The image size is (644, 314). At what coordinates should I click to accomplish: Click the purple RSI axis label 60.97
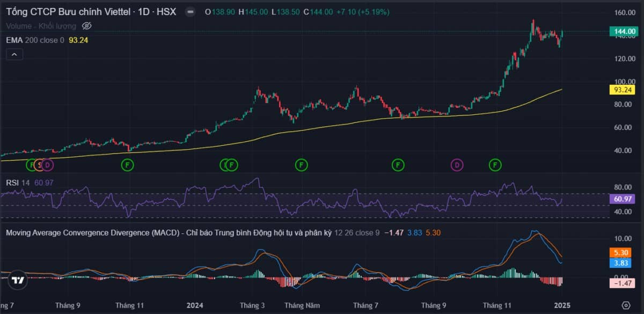tap(622, 199)
